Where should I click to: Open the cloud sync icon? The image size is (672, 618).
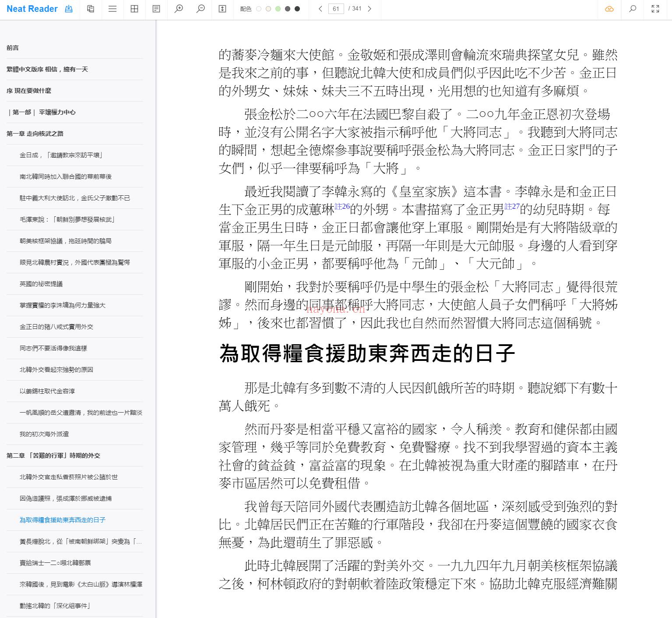(x=609, y=9)
